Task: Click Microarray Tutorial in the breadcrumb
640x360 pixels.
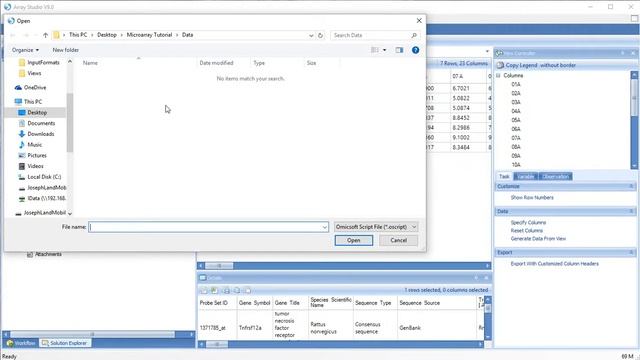Action: (149, 35)
